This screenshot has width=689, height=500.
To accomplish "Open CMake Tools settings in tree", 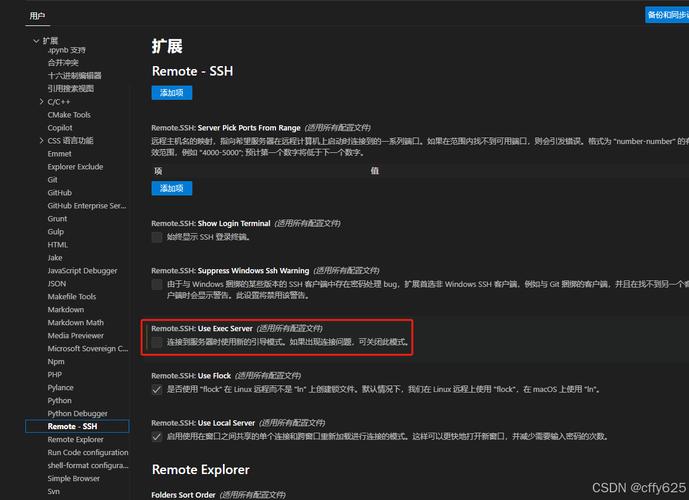I will 69,115.
